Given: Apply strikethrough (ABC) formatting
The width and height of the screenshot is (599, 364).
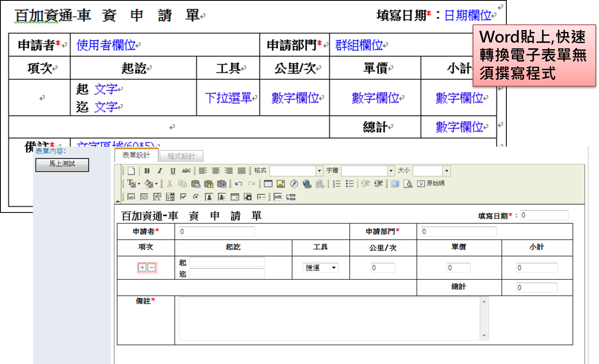Looking at the screenshot, I should pos(186,171).
